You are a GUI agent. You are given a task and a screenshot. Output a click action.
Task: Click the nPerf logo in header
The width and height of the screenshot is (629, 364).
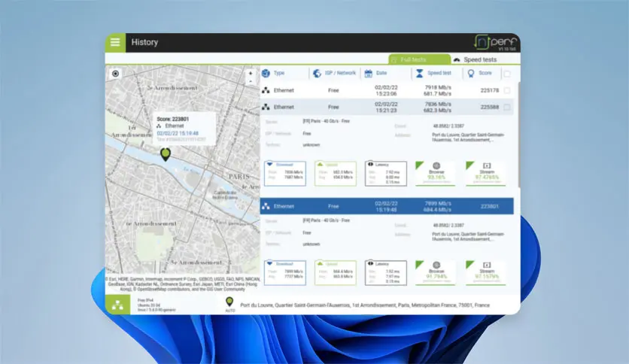pyautogui.click(x=495, y=42)
